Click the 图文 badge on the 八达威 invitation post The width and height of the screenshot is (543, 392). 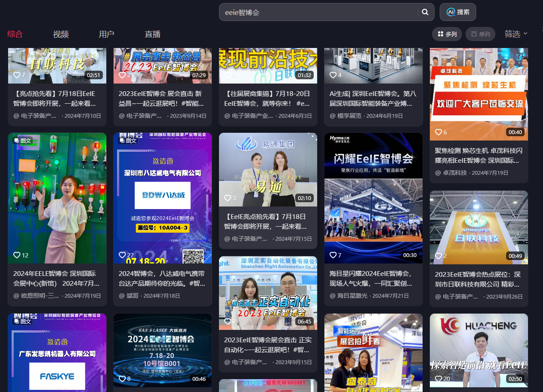tap(128, 140)
